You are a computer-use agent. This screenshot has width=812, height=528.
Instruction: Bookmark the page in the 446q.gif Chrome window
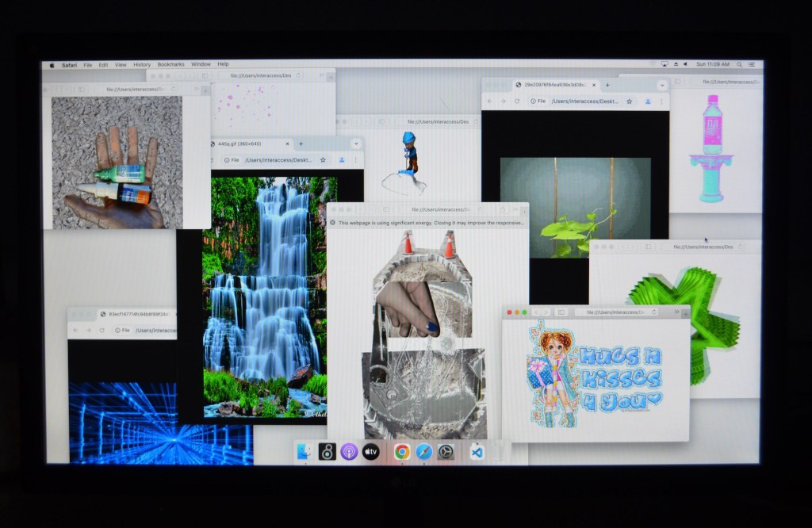point(323,160)
